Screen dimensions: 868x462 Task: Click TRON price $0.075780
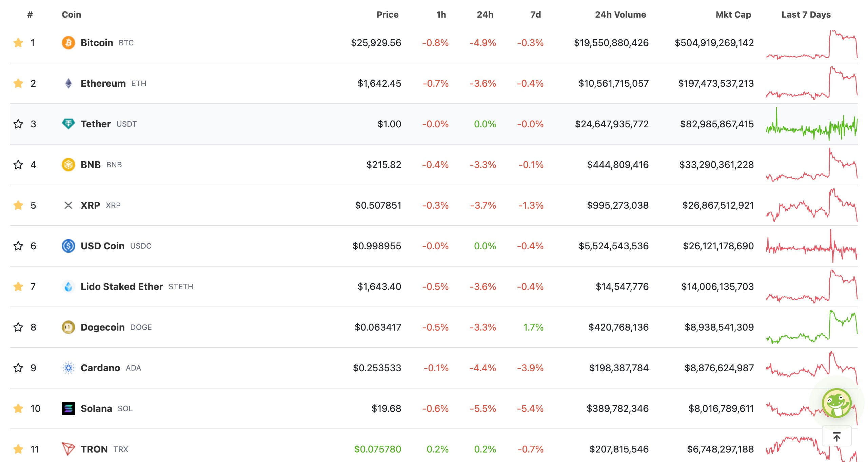pos(378,449)
